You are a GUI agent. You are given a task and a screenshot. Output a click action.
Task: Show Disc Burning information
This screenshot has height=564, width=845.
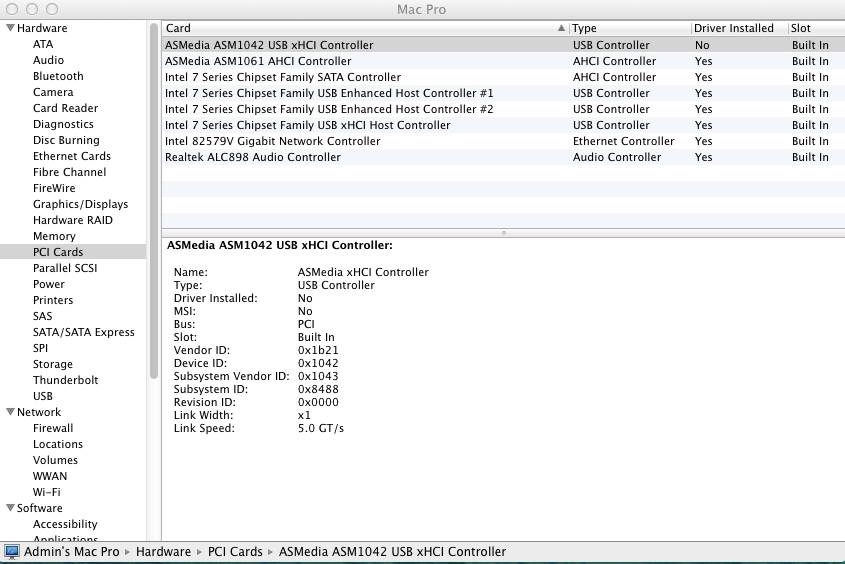pos(66,140)
